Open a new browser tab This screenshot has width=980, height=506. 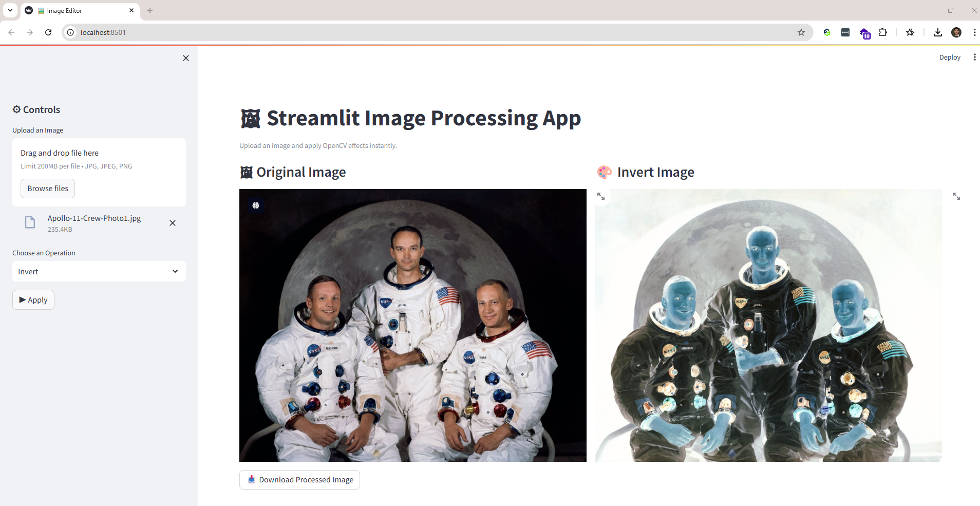pos(150,10)
